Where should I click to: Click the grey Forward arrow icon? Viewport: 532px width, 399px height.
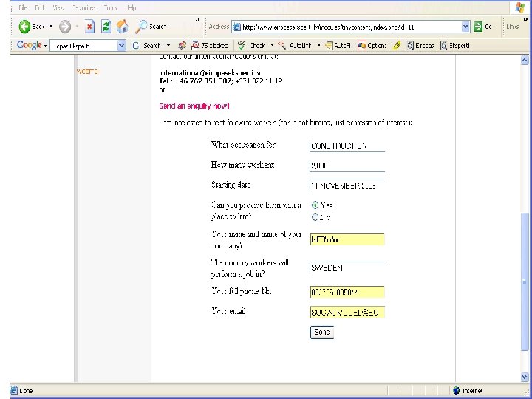[x=65, y=27]
